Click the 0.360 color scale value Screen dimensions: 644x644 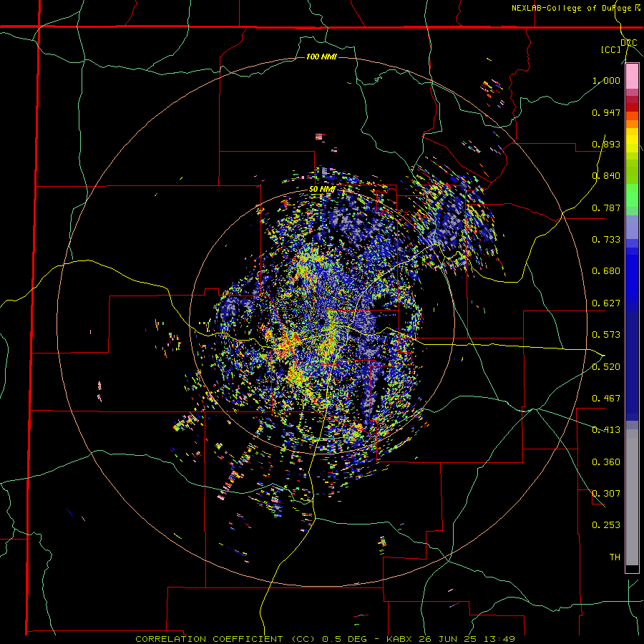pyautogui.click(x=606, y=462)
